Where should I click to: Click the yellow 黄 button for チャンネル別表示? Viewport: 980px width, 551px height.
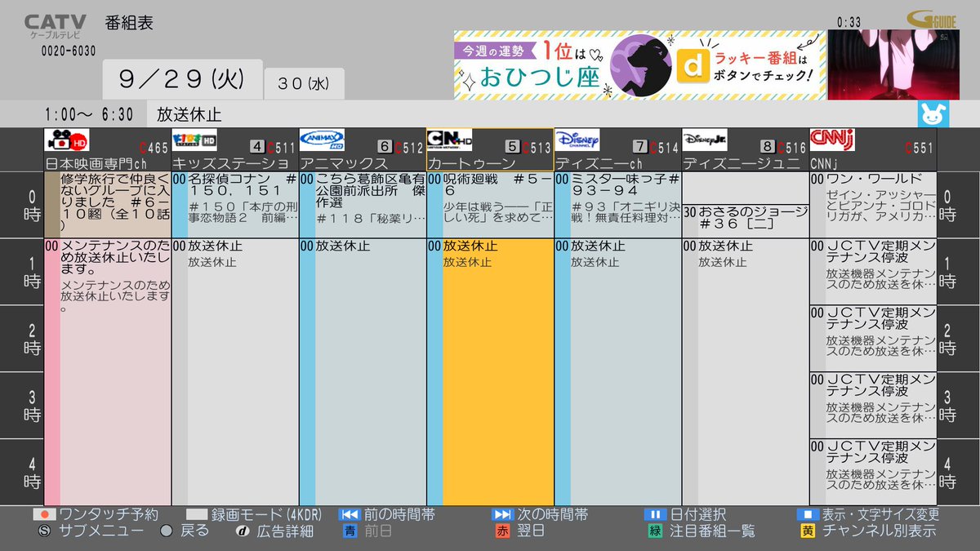click(808, 531)
